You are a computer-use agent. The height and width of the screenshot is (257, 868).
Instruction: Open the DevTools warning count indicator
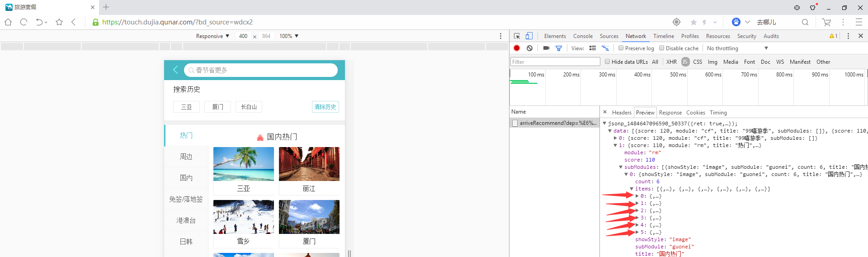coord(833,36)
